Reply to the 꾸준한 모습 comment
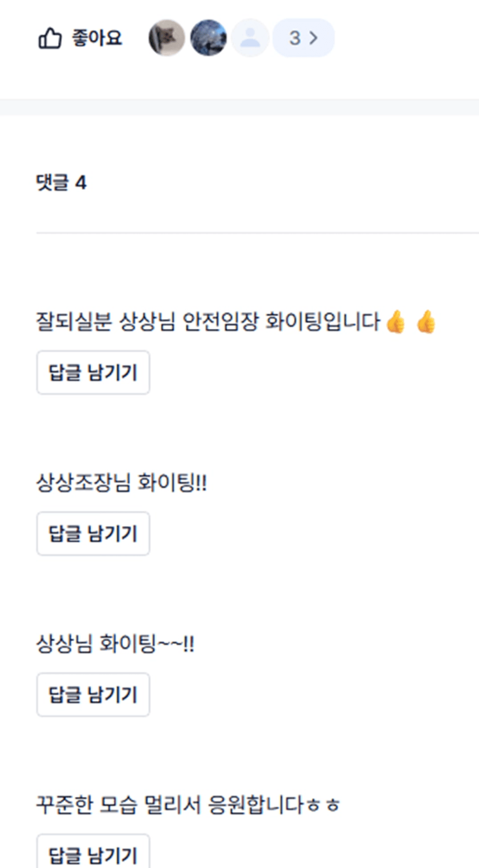Screen dimensions: 479x868 [93, 851]
